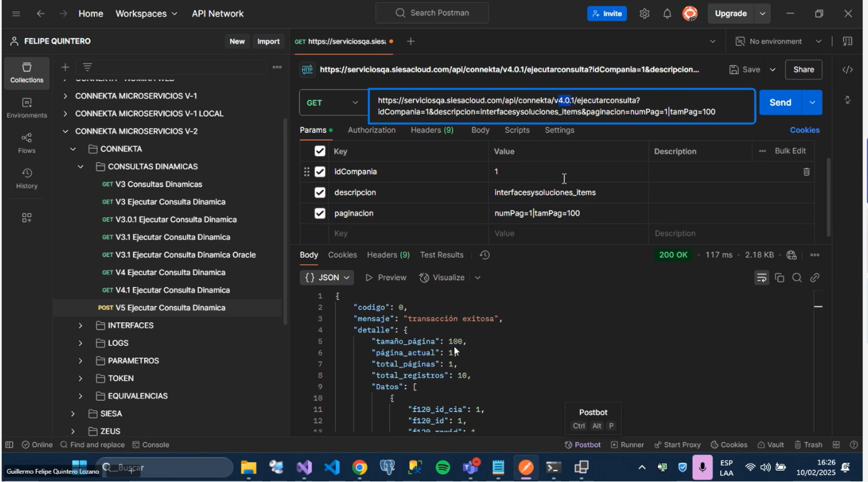The width and height of the screenshot is (868, 482).
Task: Select the Flows sidebar icon
Action: 26,139
